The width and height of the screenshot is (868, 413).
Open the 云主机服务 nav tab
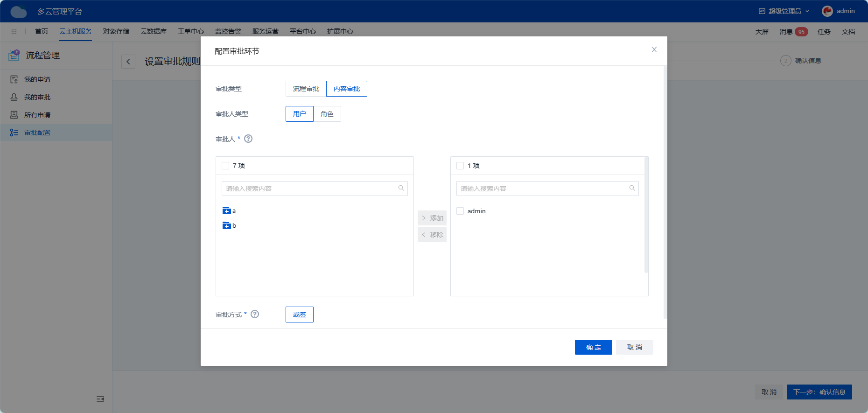76,31
